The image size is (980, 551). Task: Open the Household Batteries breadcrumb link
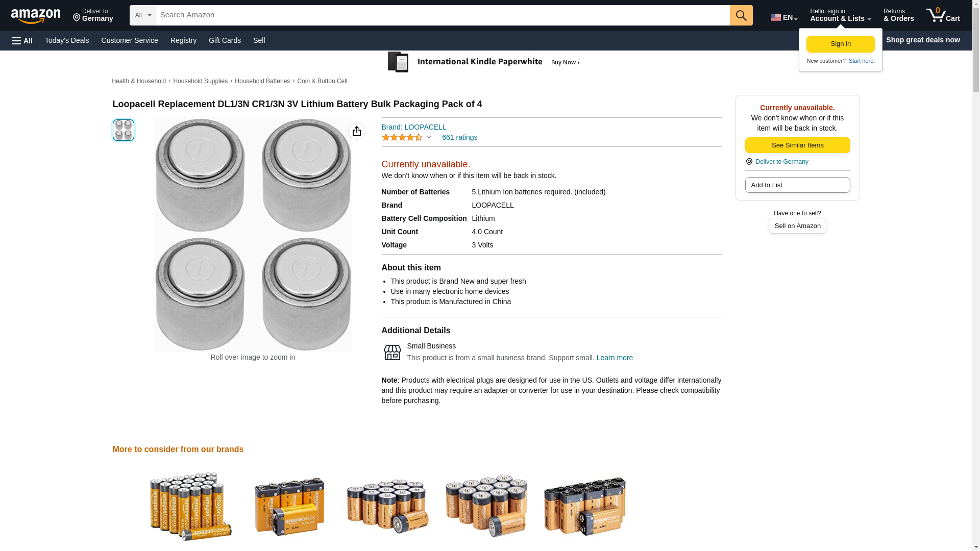click(x=262, y=81)
